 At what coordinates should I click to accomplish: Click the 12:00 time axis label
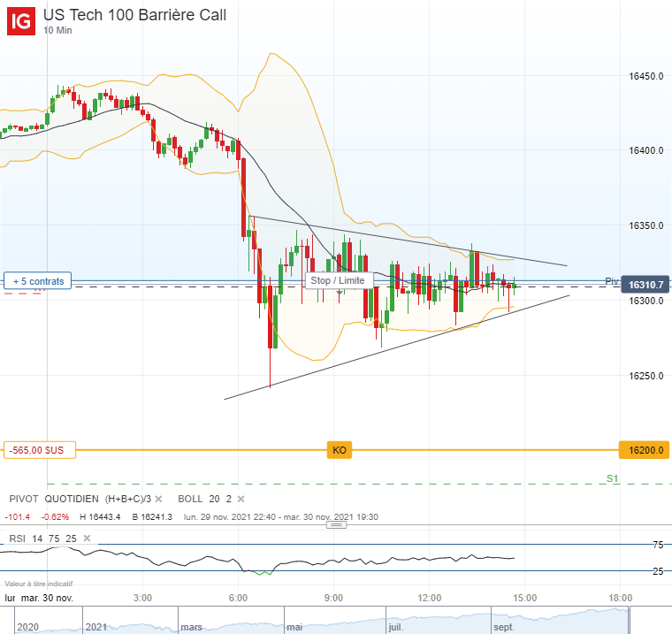pos(430,598)
